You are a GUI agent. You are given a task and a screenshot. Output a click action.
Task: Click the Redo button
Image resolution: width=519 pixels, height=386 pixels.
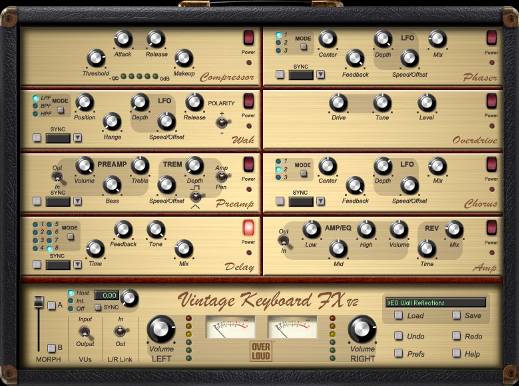click(456, 336)
